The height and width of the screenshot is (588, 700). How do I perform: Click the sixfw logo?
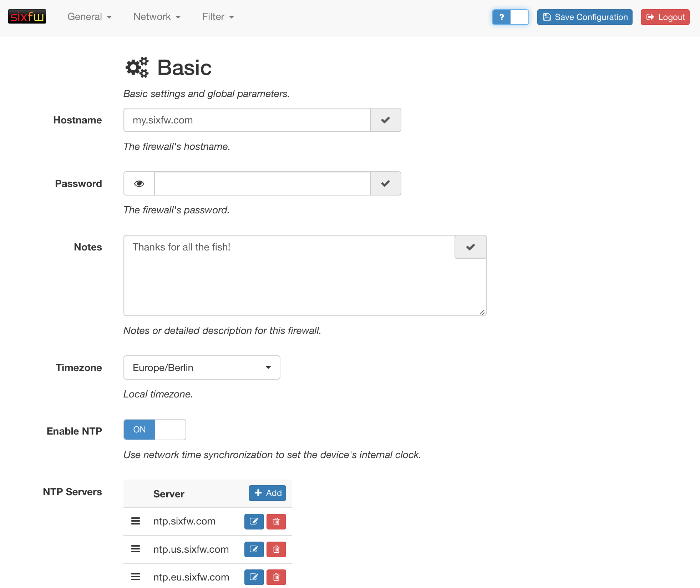click(27, 17)
